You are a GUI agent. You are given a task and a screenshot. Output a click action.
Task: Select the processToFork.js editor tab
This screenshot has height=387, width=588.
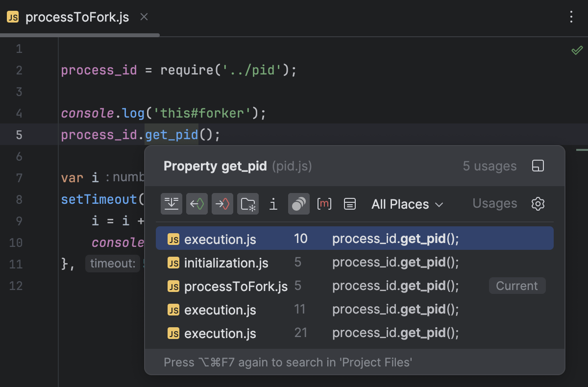(76, 17)
